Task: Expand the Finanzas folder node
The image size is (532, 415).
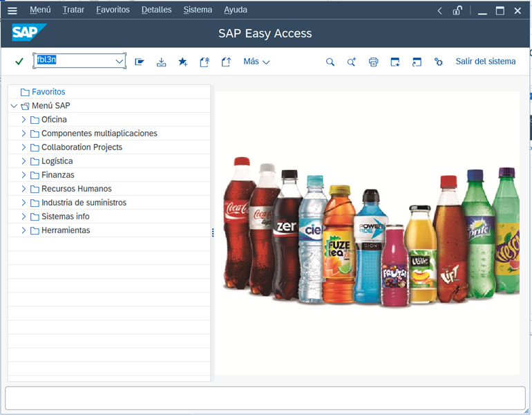Action: tap(23, 175)
